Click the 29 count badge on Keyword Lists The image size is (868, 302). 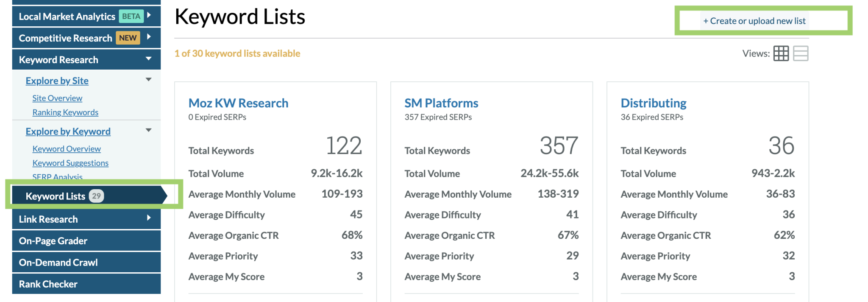(x=96, y=196)
